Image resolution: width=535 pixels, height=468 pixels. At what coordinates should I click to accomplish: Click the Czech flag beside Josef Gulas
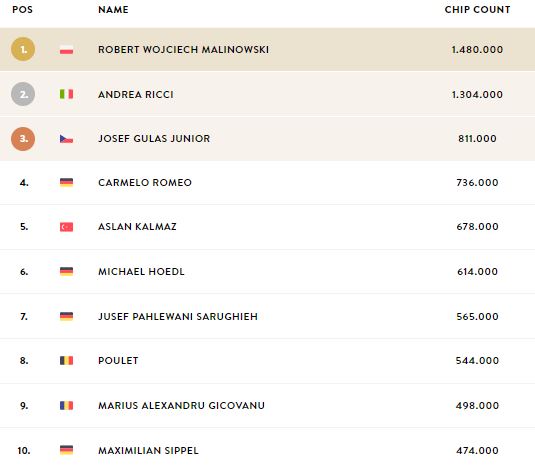pos(66,139)
